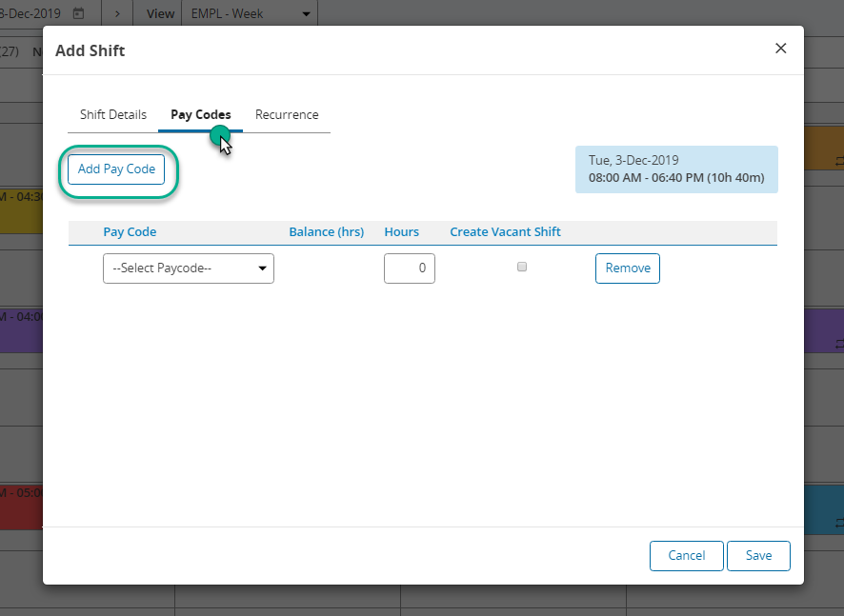Click the Add Pay Code button
844x616 pixels.
point(116,169)
